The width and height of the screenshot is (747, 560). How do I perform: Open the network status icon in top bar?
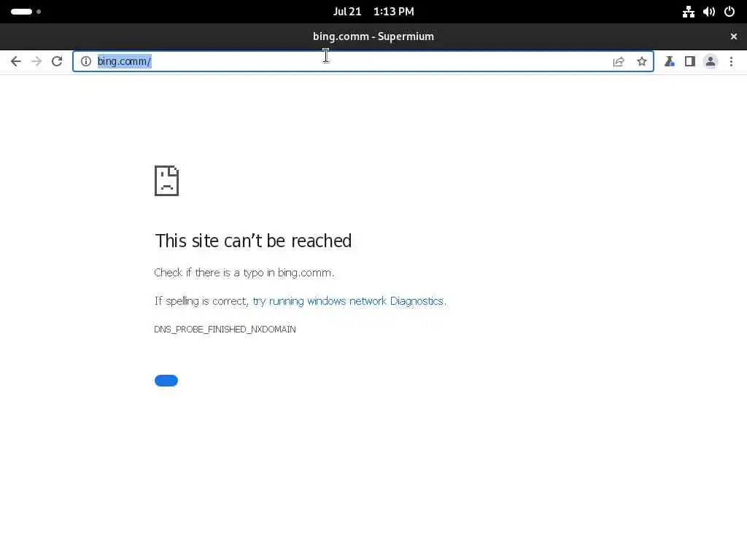[689, 12]
